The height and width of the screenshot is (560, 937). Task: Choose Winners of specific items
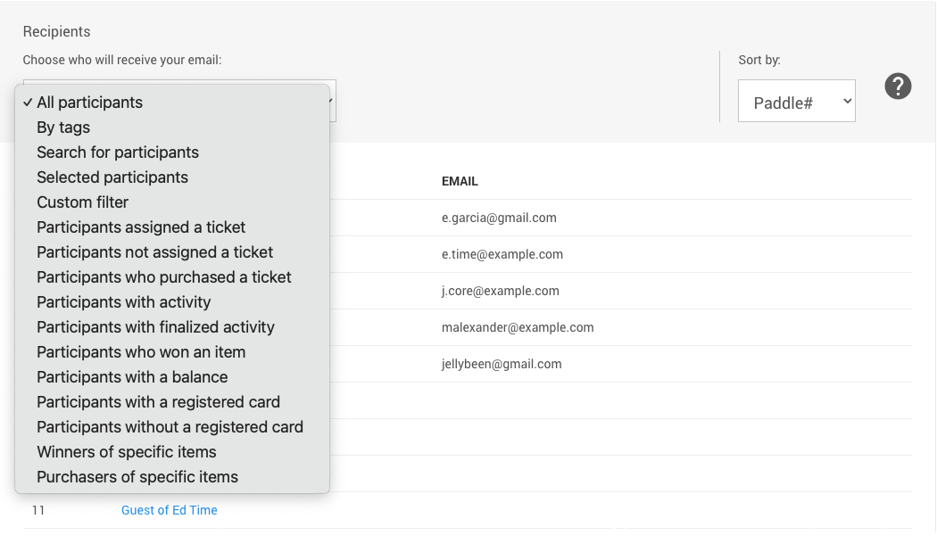pos(127,452)
